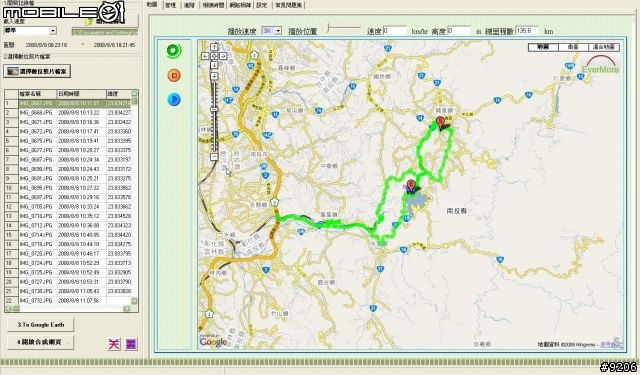Click the blue square icon beside 关
This screenshot has width=640, height=375.
coord(131,344)
